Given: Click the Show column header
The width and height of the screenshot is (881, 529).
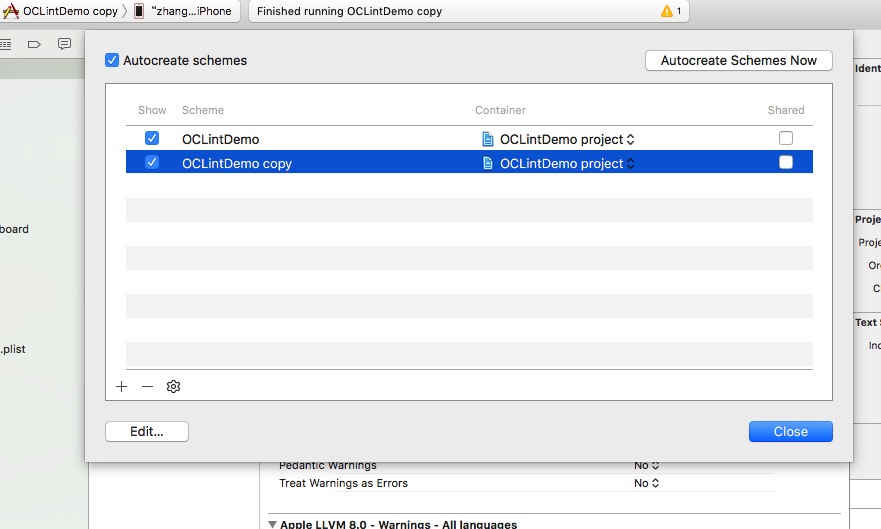Looking at the screenshot, I should tap(152, 110).
